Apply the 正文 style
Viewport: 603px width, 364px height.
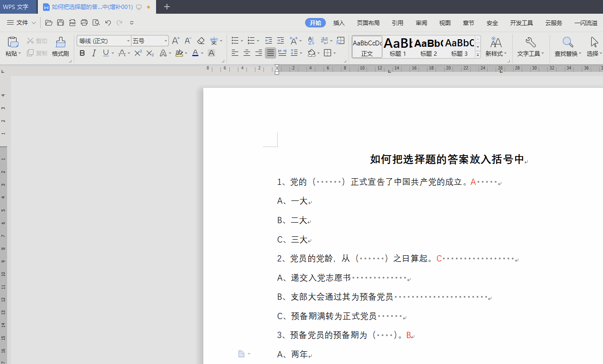pos(367,47)
